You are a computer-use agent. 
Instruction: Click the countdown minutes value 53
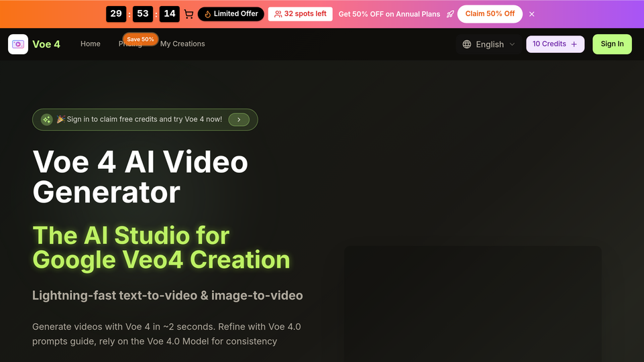pos(143,14)
